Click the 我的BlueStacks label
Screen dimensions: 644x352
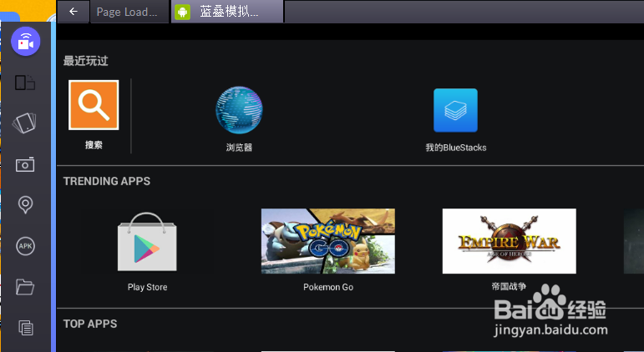tap(456, 148)
